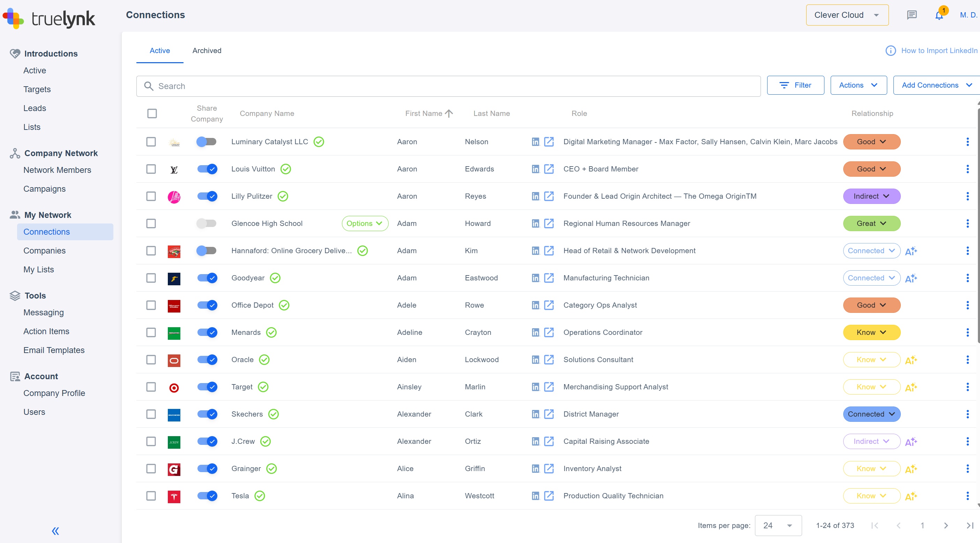This screenshot has width=980, height=543.
Task: Open external link for Alexander Clark
Action: (x=548, y=414)
